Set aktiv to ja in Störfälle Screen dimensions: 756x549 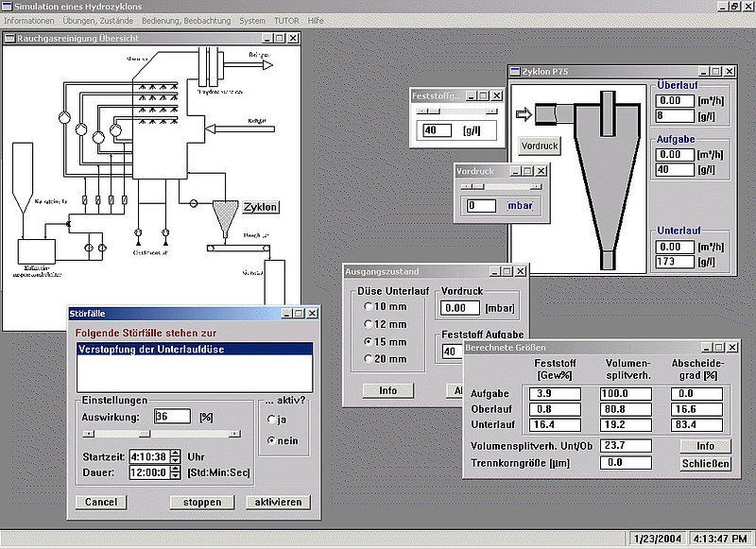coord(271,420)
